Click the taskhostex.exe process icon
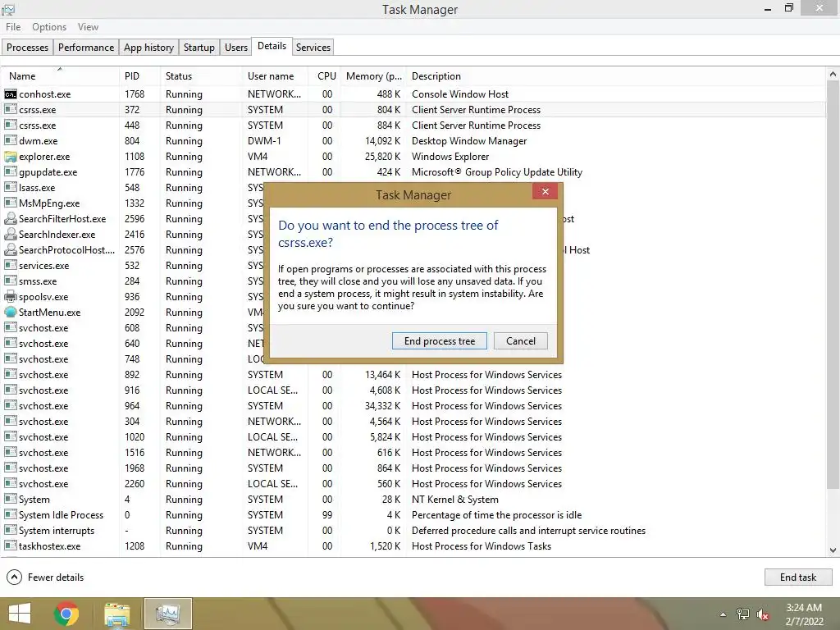Image resolution: width=840 pixels, height=630 pixels. pos(10,546)
